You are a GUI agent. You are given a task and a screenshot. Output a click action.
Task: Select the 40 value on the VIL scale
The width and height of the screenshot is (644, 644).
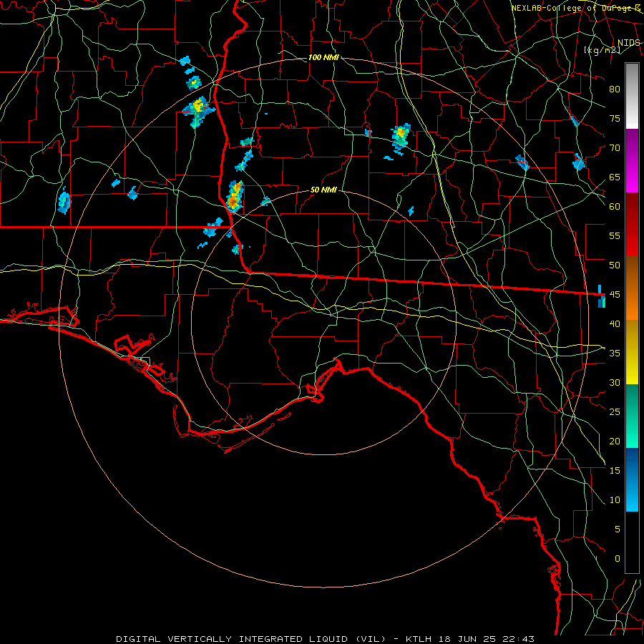(615, 323)
